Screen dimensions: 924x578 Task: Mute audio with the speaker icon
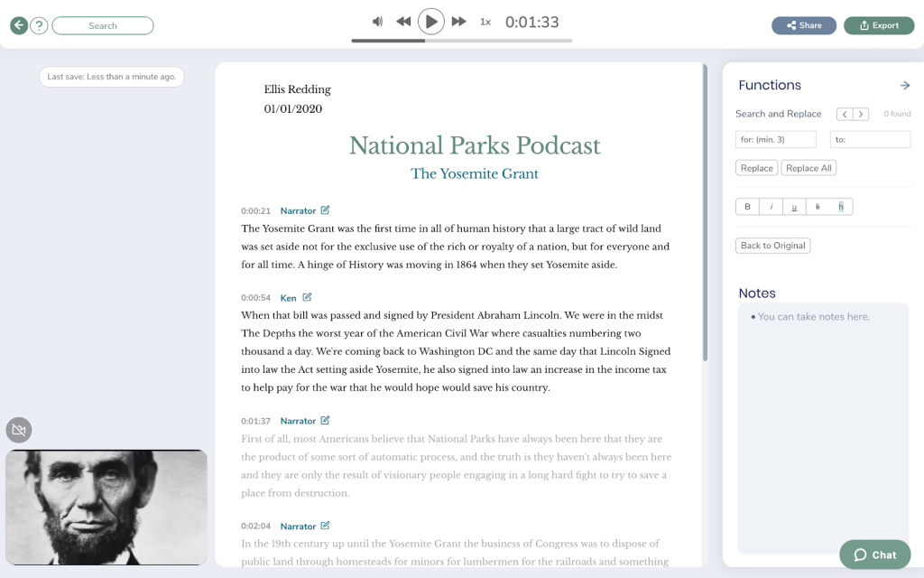(378, 22)
